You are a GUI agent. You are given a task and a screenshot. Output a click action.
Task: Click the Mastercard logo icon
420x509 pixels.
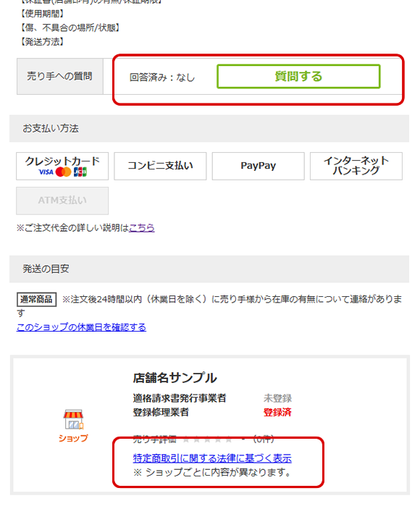(x=63, y=172)
